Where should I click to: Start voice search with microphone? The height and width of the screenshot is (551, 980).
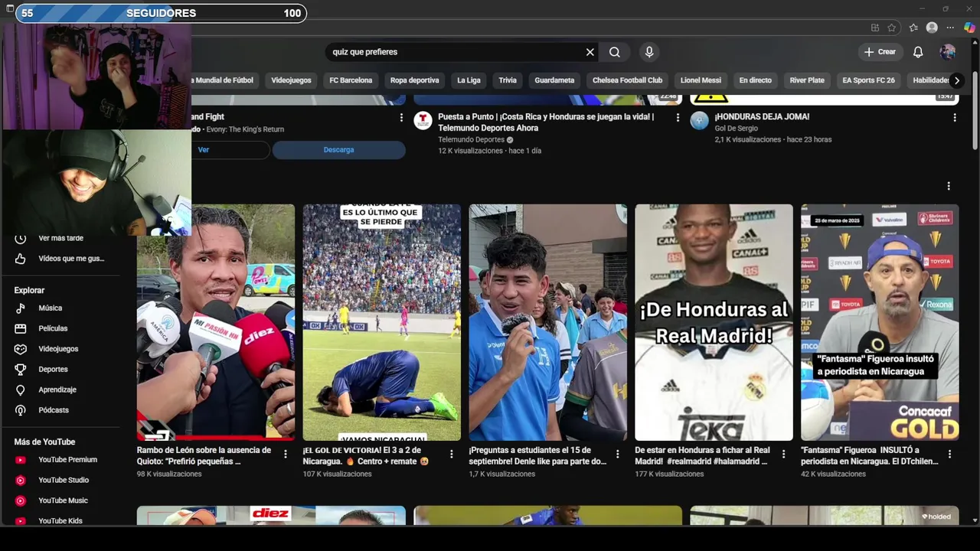tap(649, 52)
